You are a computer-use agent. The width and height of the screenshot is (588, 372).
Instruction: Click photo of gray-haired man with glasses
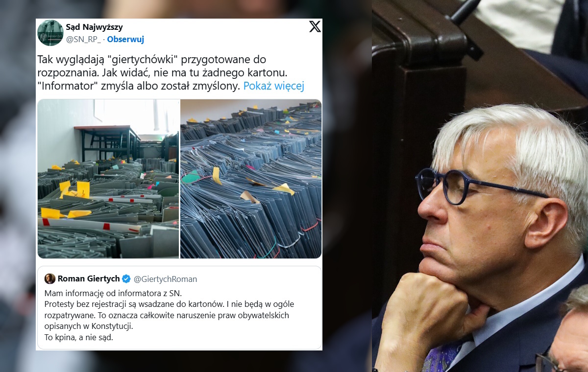(480, 186)
